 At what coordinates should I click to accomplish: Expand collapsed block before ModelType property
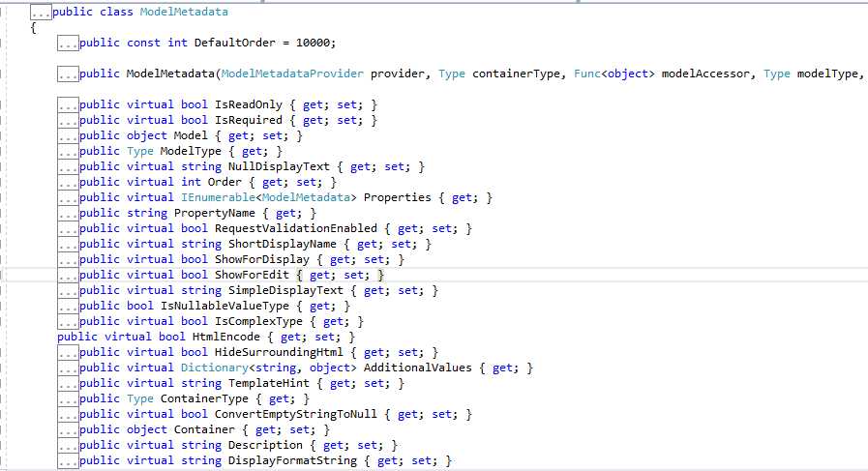coord(68,152)
